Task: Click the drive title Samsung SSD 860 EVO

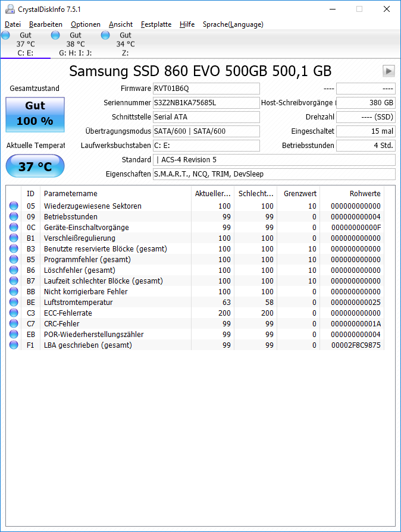Action: [200, 71]
